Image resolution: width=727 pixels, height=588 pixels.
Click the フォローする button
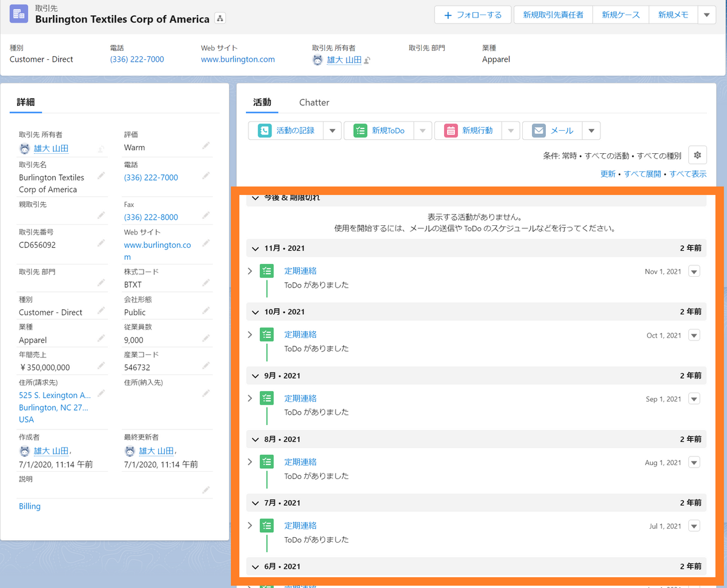click(x=473, y=15)
